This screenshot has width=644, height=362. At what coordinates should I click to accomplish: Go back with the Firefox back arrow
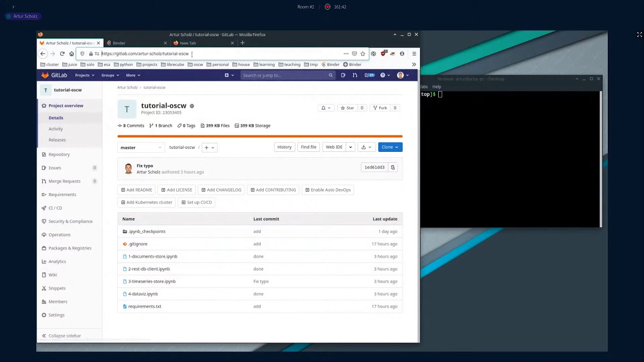[x=43, y=54]
